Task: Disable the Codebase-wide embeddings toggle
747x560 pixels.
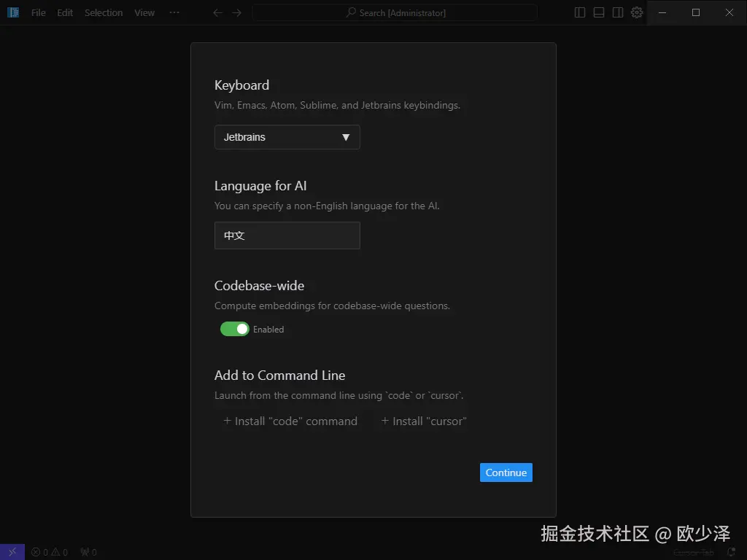Action: (234, 329)
